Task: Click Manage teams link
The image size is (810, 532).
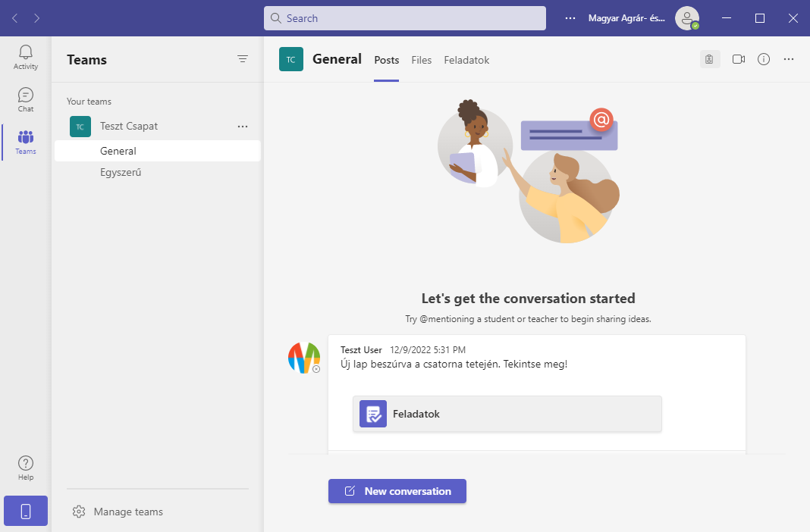Action: [x=127, y=512]
